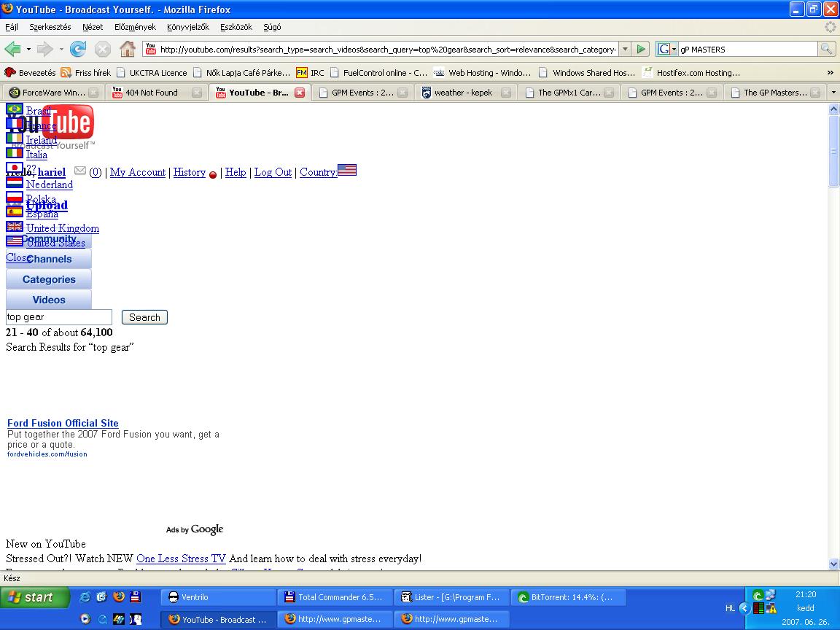Click the vertical scrollbar down arrow
This screenshot has height=630, width=840.
click(833, 564)
